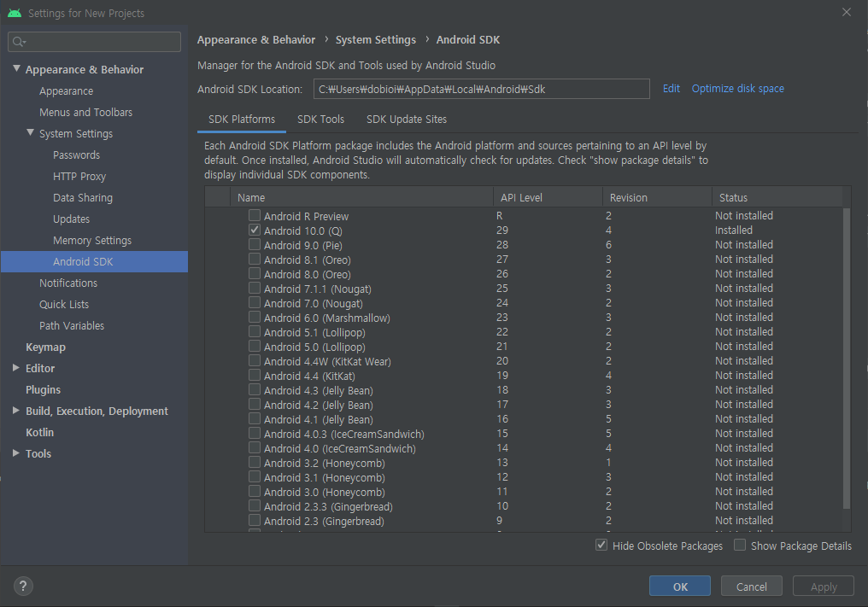Open Path Variables settings

pos(72,326)
